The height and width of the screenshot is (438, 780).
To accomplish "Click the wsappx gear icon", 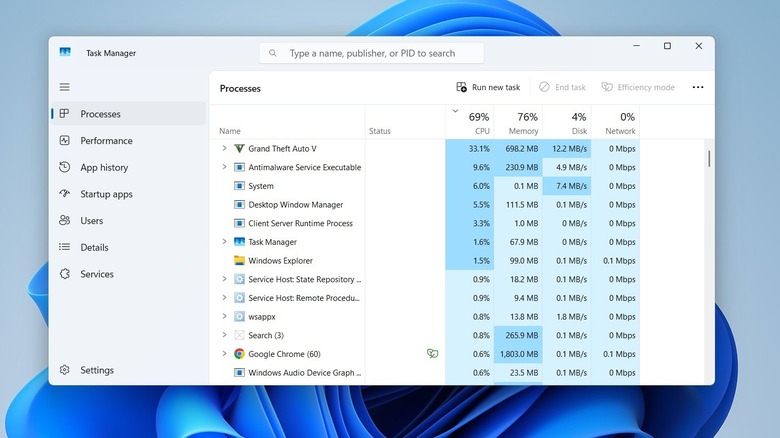I will coord(239,317).
